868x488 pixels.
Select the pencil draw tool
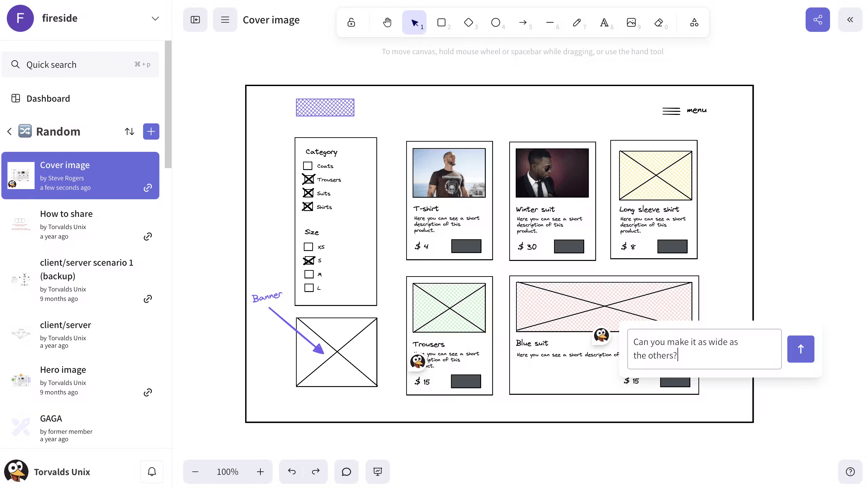coord(577,22)
